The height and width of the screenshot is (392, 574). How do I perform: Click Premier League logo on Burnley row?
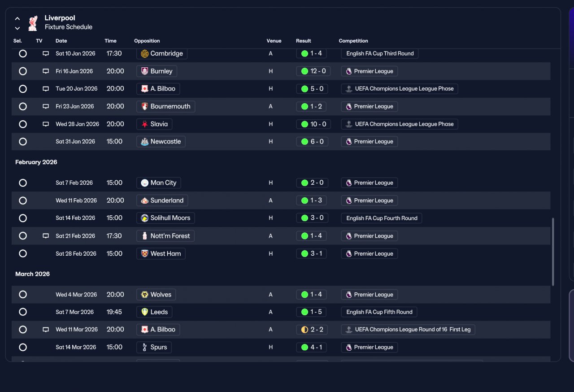coord(349,71)
